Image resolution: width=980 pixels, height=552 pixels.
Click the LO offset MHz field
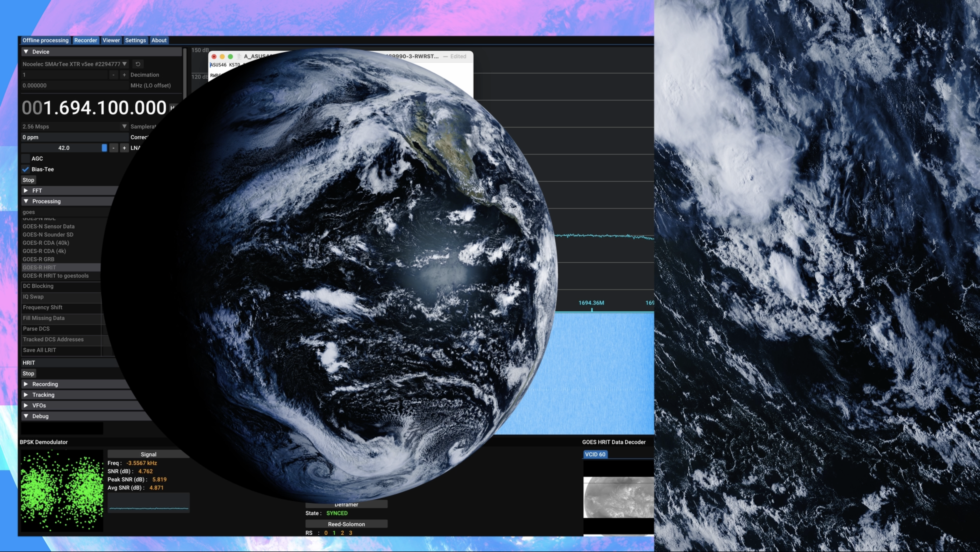[x=75, y=85]
